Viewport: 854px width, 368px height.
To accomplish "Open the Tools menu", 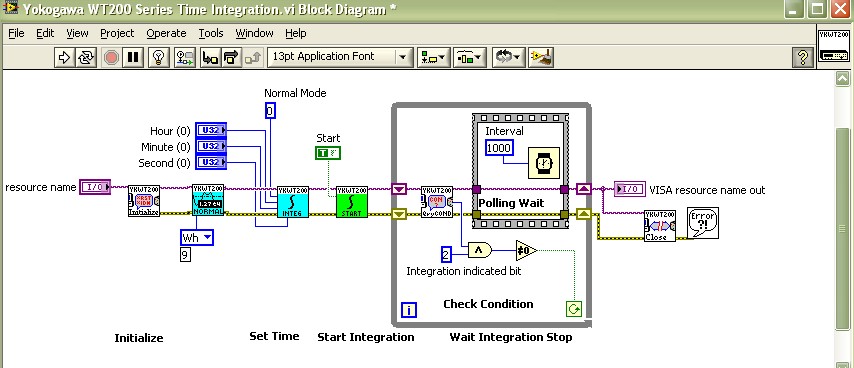I will click(x=211, y=33).
